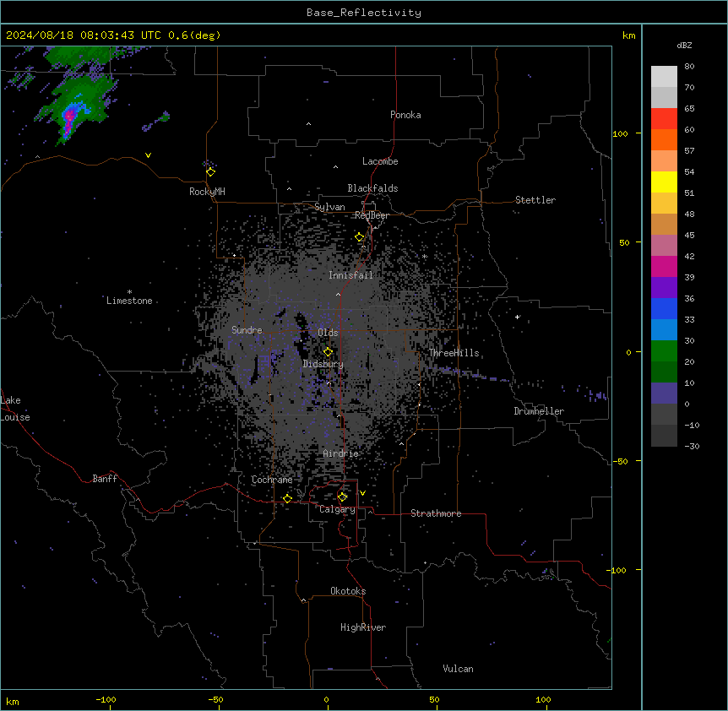Choose the magenta 39-42 dBZ legend swatch
The height and width of the screenshot is (711, 728).
click(x=664, y=266)
